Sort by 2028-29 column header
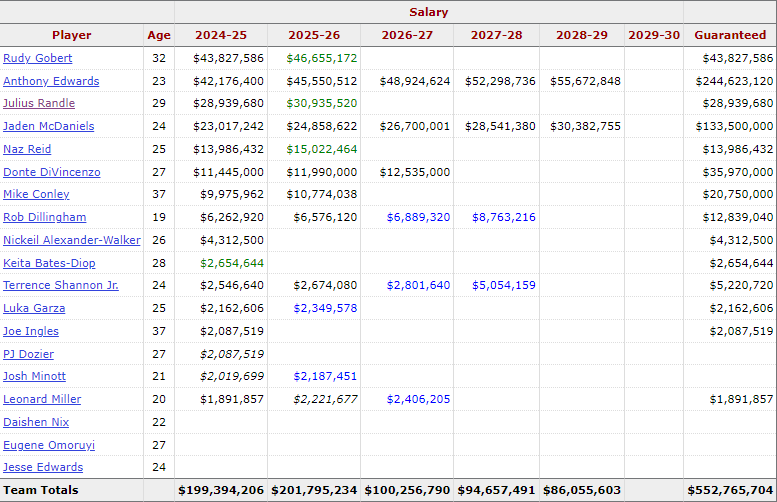This screenshot has height=502, width=777. (582, 35)
